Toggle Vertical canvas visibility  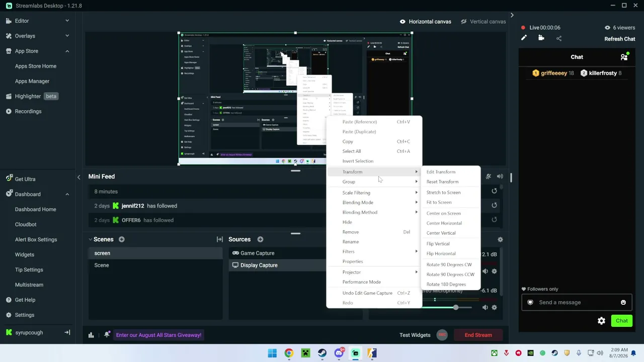464,22
